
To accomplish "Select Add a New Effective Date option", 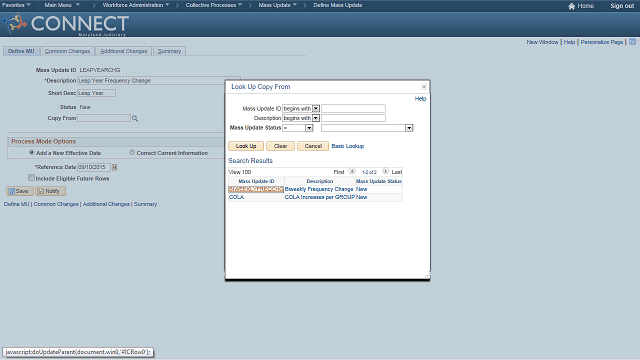I will coord(31,152).
